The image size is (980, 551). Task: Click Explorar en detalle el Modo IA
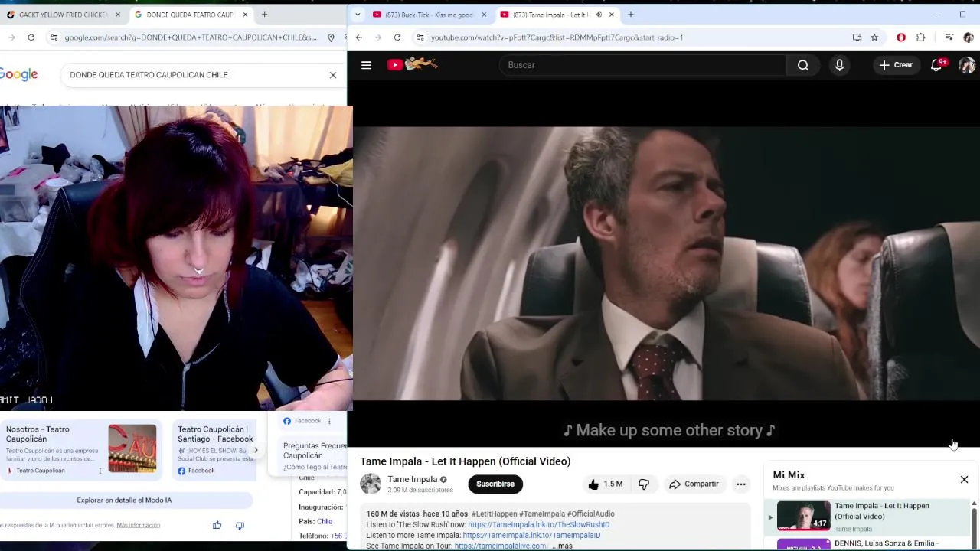(x=124, y=500)
